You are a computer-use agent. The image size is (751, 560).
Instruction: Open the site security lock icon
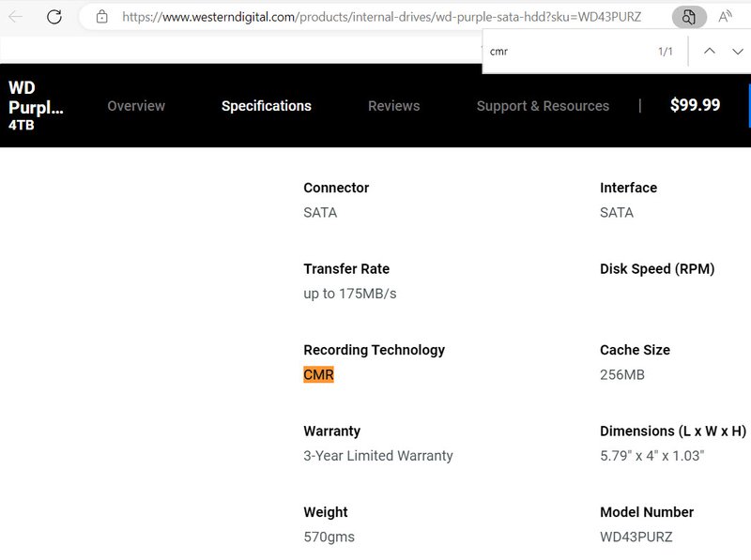point(101,17)
